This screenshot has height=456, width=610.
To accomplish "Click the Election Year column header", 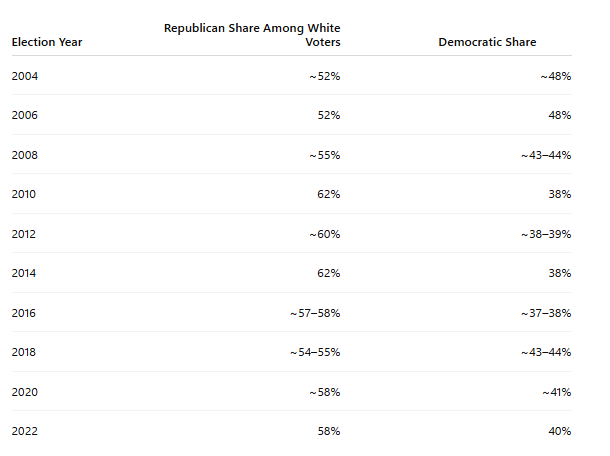I will (x=47, y=42).
